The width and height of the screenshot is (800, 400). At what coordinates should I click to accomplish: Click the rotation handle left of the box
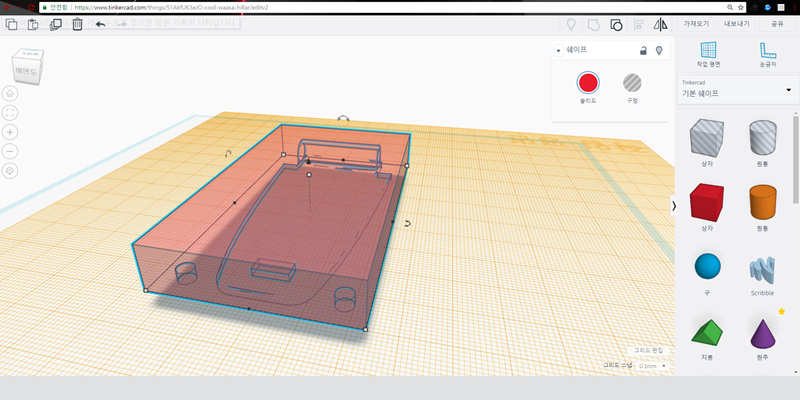click(228, 154)
